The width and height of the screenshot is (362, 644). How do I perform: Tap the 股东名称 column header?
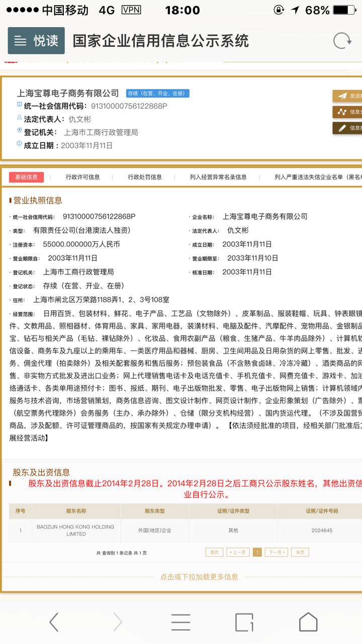pyautogui.click(x=76, y=511)
